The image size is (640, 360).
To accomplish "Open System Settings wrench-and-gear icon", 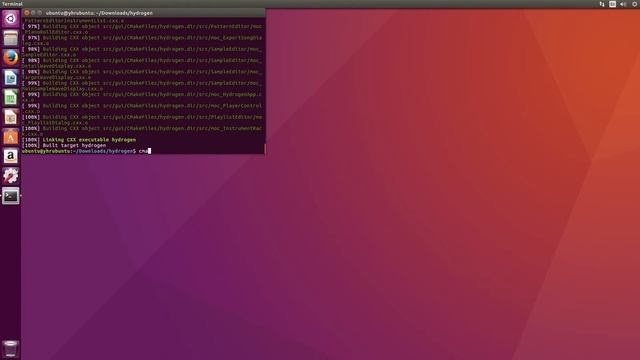I will (11, 176).
